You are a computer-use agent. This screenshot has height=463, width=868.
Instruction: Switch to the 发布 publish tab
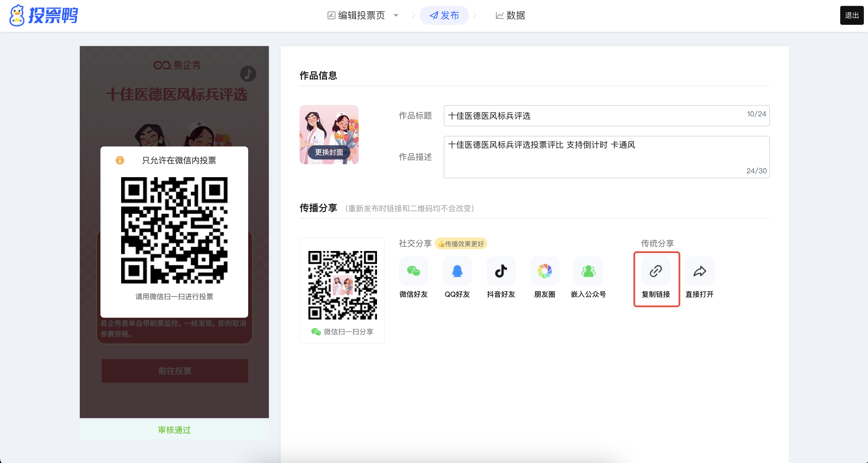point(444,15)
